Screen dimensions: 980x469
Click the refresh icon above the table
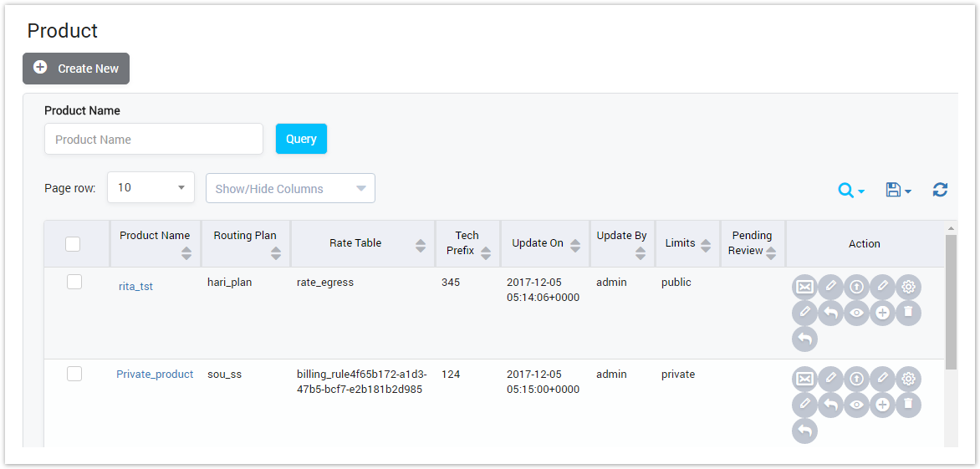(x=940, y=190)
